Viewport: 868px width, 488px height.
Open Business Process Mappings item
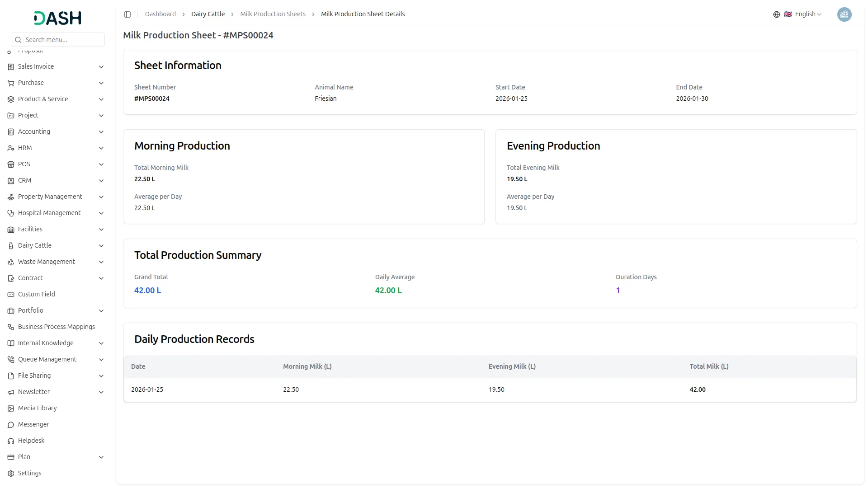click(56, 327)
